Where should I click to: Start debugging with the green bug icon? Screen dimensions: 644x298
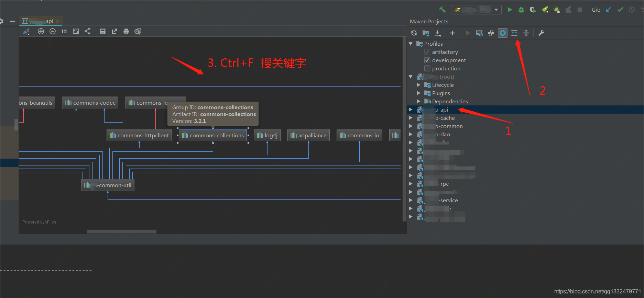pos(521,10)
